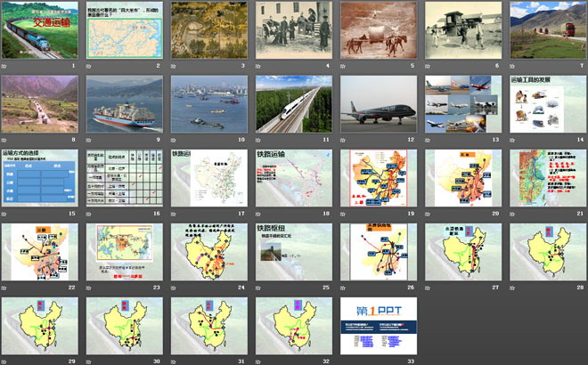Select slide 23 with the blue regional map
Image resolution: width=588 pixels, height=365 pixels.
(x=125, y=252)
